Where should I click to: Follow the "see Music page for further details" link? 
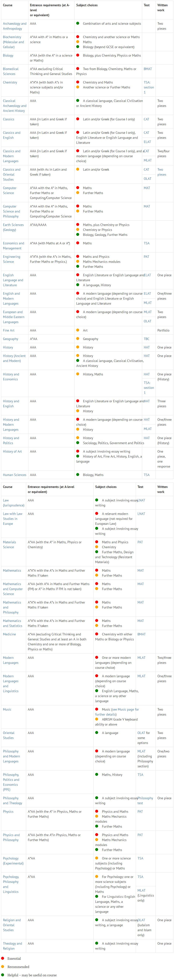pos(117,712)
